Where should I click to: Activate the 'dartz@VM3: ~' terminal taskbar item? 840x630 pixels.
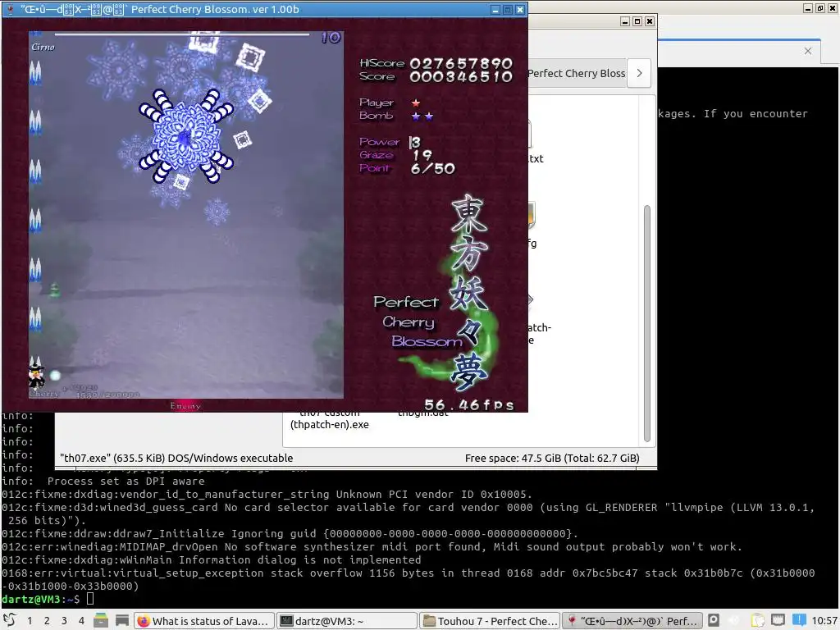click(x=348, y=620)
